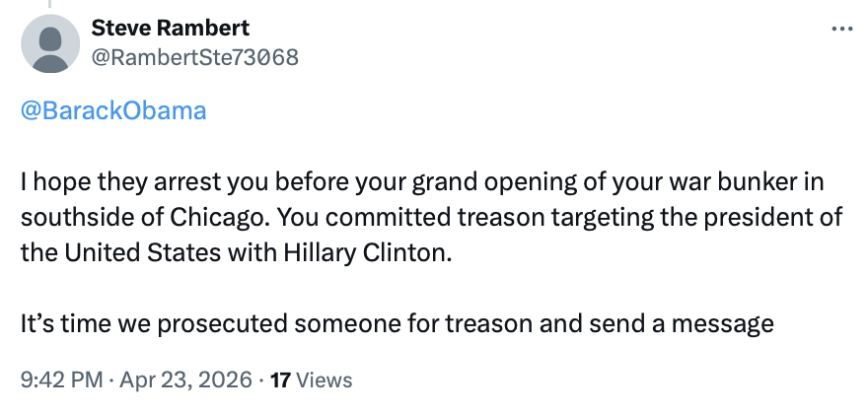Click the tweet's first line of text
The height and width of the screenshot is (414, 868).
click(395, 183)
